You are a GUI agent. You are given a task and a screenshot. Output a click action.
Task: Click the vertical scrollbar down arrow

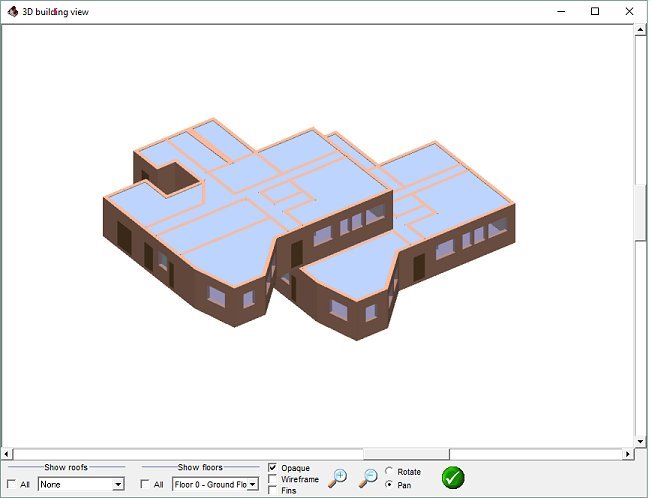click(640, 441)
